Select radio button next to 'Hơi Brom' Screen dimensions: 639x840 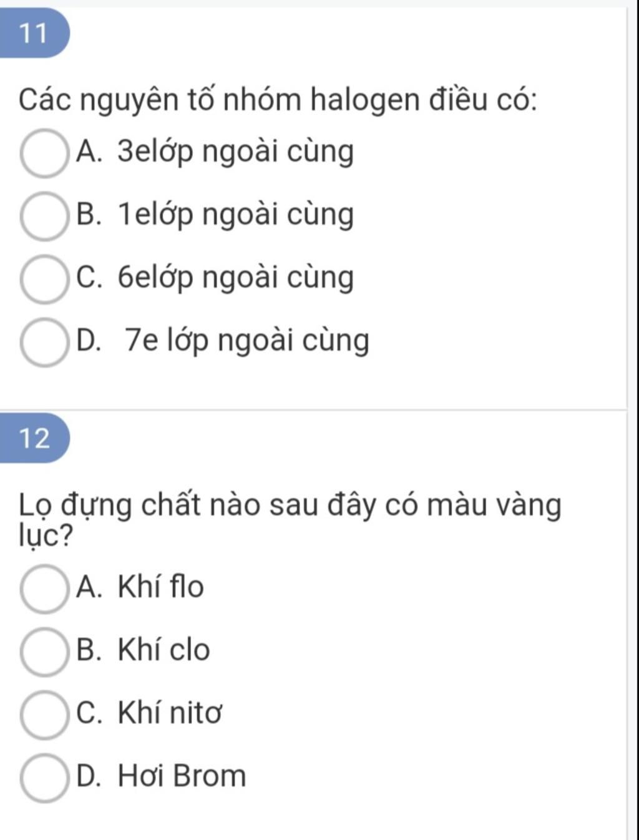[44, 778]
